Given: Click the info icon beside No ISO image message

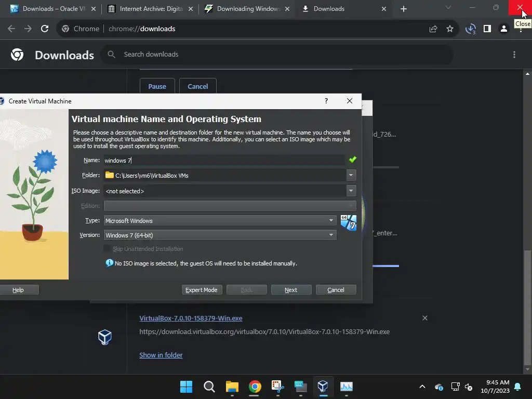Looking at the screenshot, I should (x=109, y=263).
